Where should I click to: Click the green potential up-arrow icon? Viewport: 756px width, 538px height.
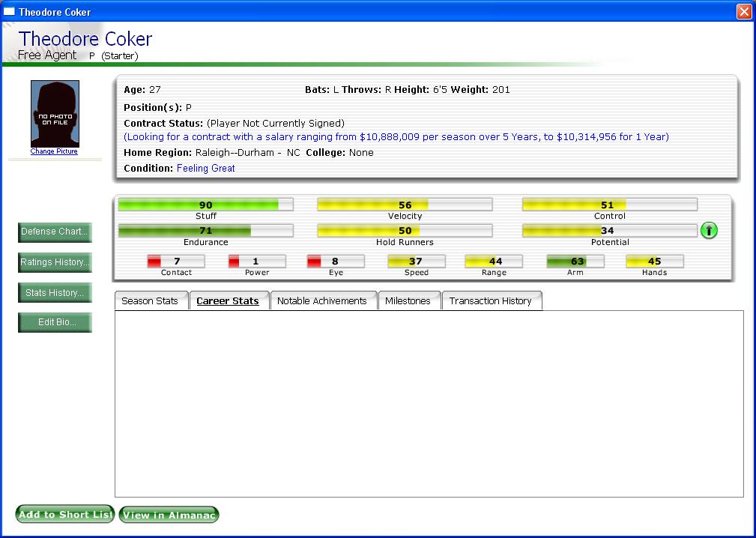click(709, 231)
